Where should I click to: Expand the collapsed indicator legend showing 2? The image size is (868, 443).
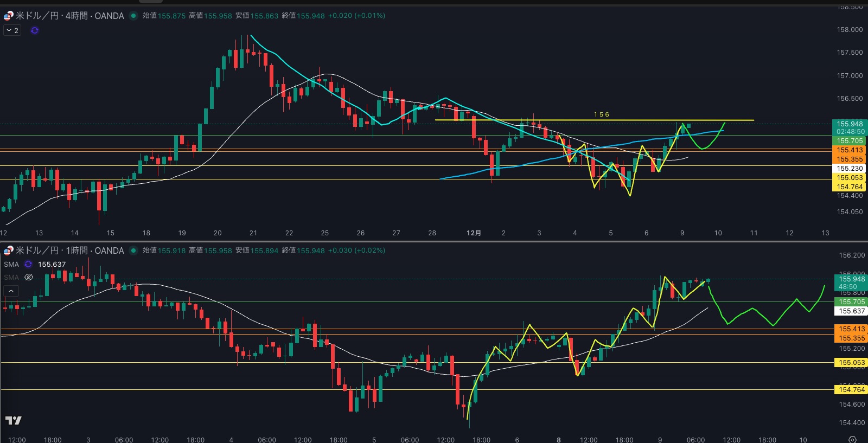point(12,30)
